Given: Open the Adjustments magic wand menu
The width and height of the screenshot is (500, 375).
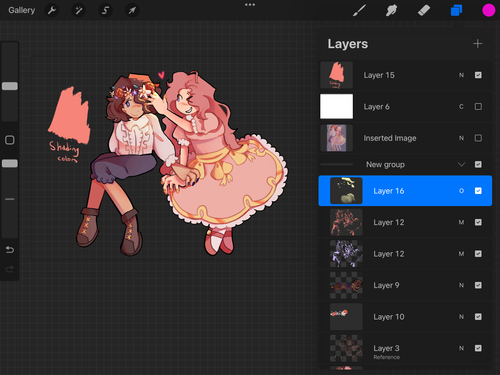Looking at the screenshot, I should 79,10.
